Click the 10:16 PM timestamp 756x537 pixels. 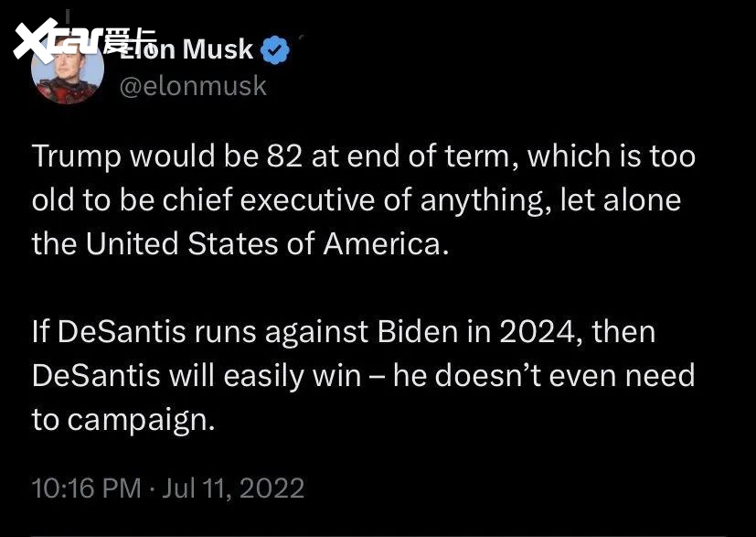(x=86, y=488)
